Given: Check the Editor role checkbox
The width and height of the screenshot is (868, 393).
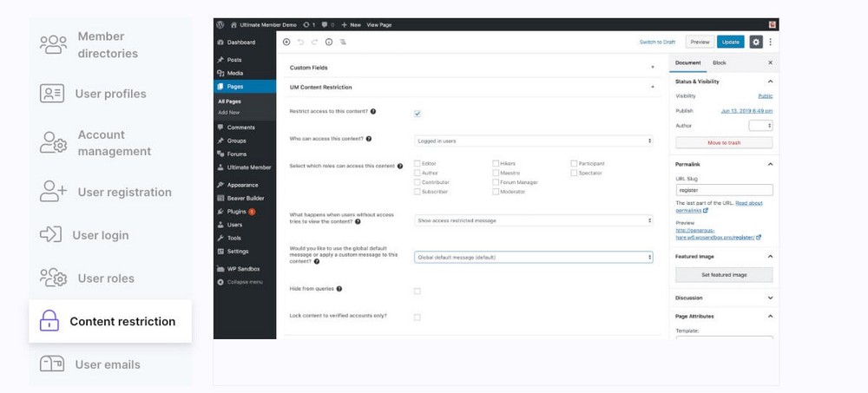Looking at the screenshot, I should pos(417,164).
